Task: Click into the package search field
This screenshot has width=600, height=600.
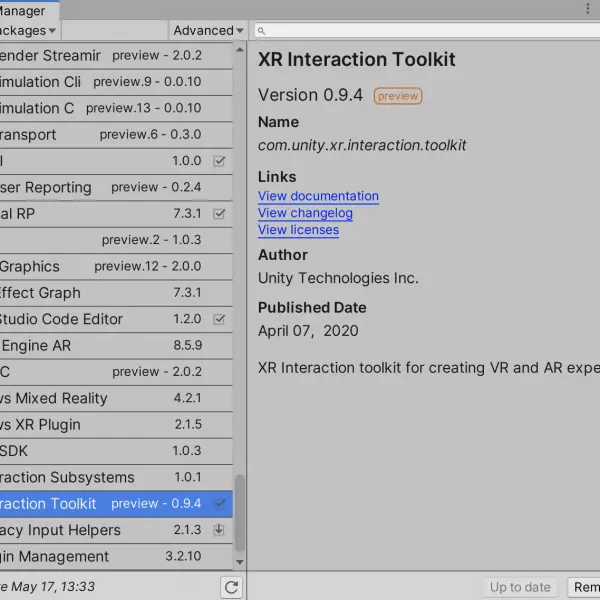Action: (429, 31)
